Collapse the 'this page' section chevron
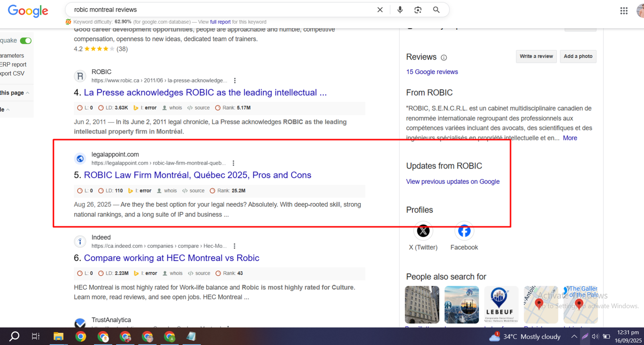644x345 pixels. point(28,93)
